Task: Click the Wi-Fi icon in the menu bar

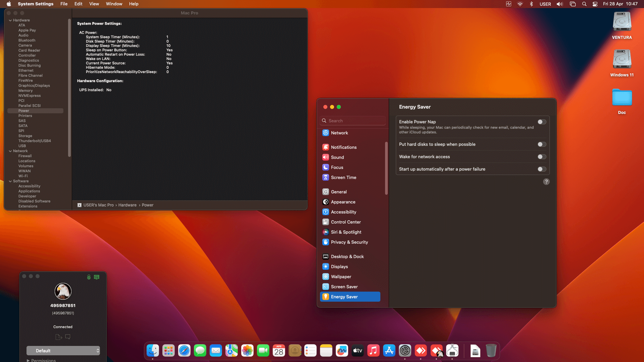Action: (520, 4)
